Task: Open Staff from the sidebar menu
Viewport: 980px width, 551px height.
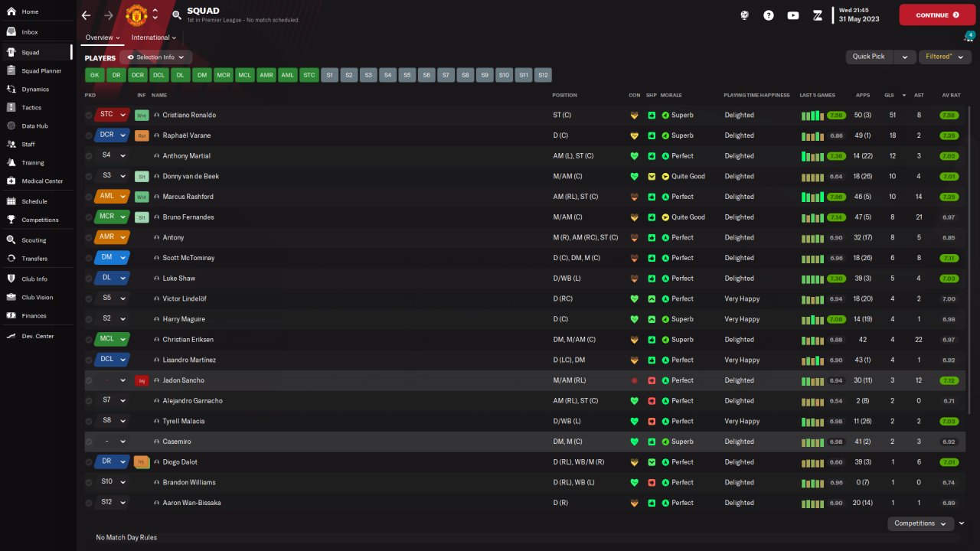Action: (28, 145)
